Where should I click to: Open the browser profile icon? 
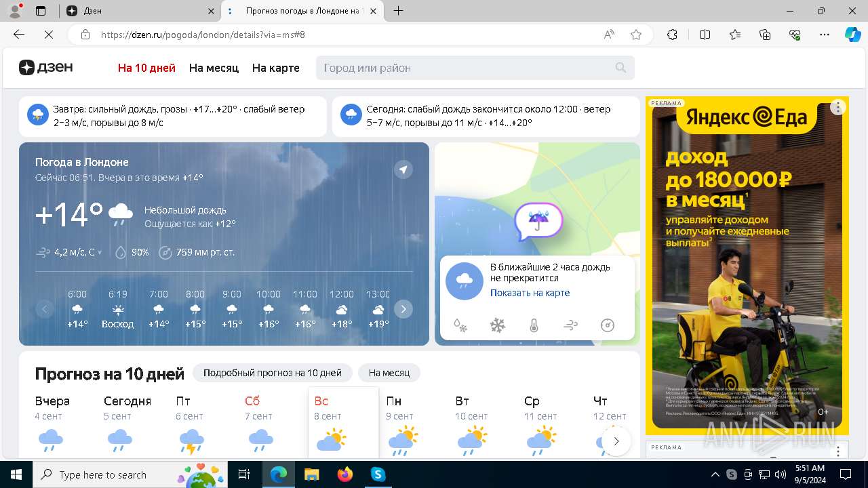15,11
